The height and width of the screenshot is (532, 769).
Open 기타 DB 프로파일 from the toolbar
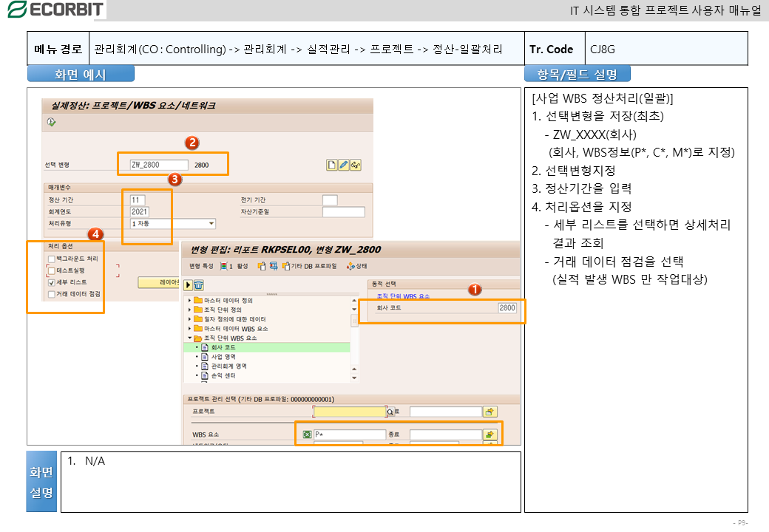coord(310,266)
